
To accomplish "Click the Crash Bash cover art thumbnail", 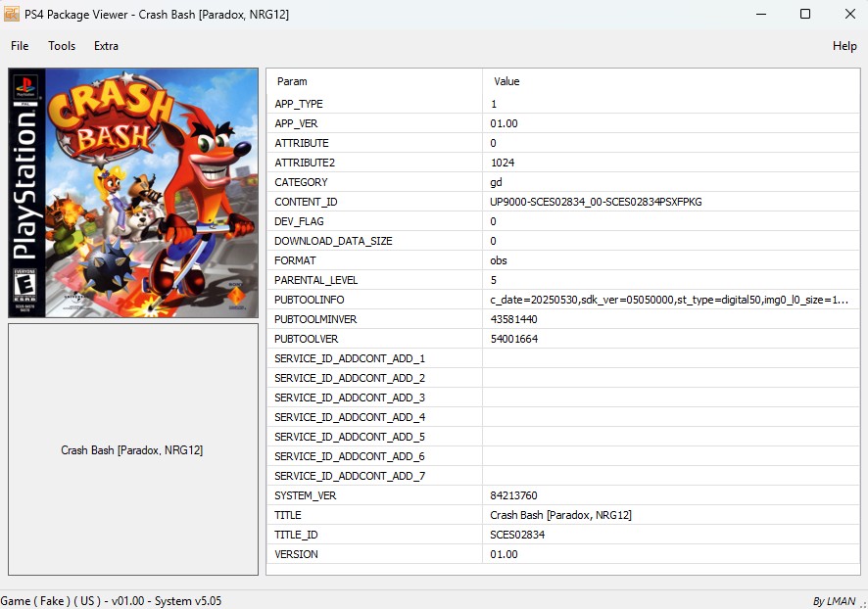I will (x=133, y=193).
